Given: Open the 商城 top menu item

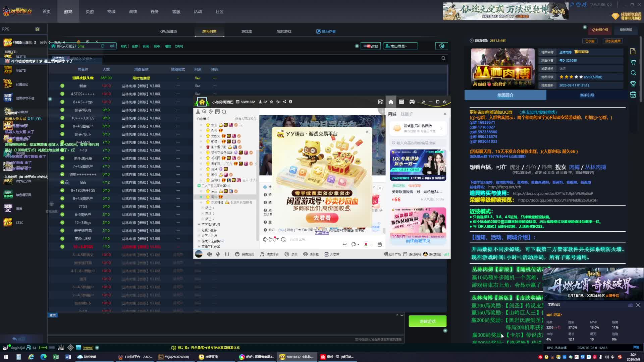Looking at the screenshot, I should pos(111,12).
